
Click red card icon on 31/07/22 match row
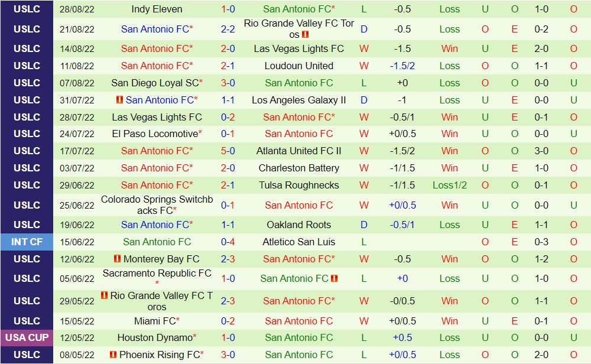[x=119, y=100]
